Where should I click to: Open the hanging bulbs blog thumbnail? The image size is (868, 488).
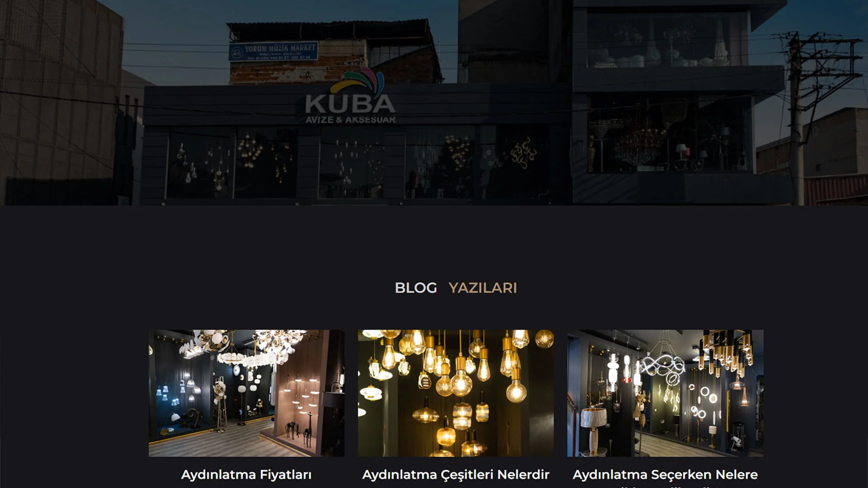point(456,393)
